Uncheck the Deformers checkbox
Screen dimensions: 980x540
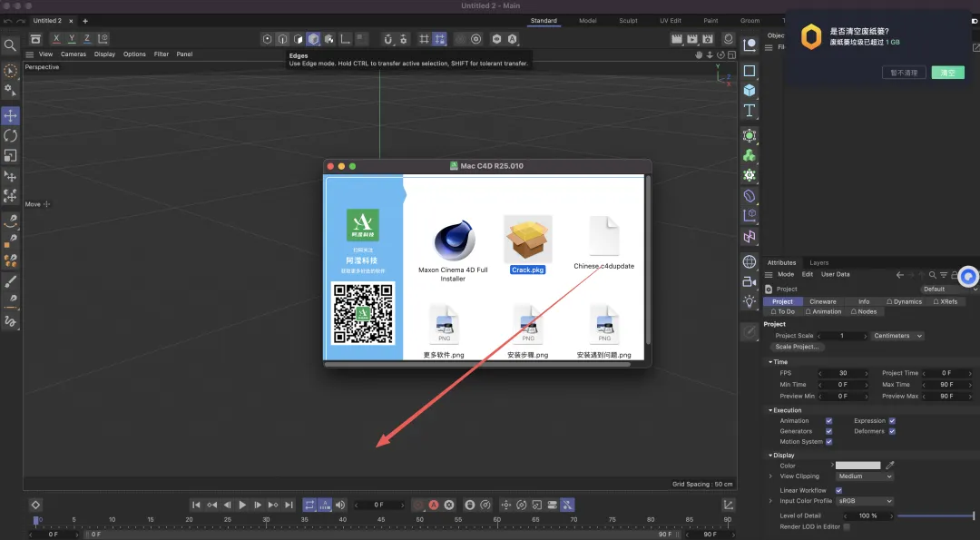[892, 431]
